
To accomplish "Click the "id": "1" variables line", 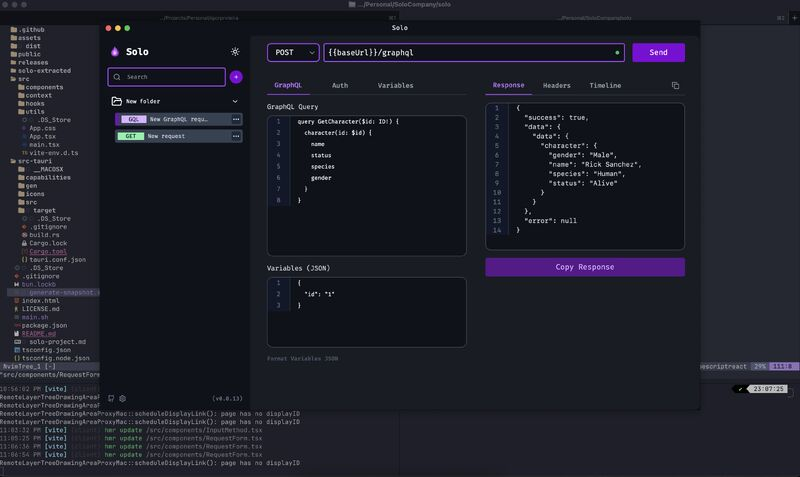I will tap(319, 294).
